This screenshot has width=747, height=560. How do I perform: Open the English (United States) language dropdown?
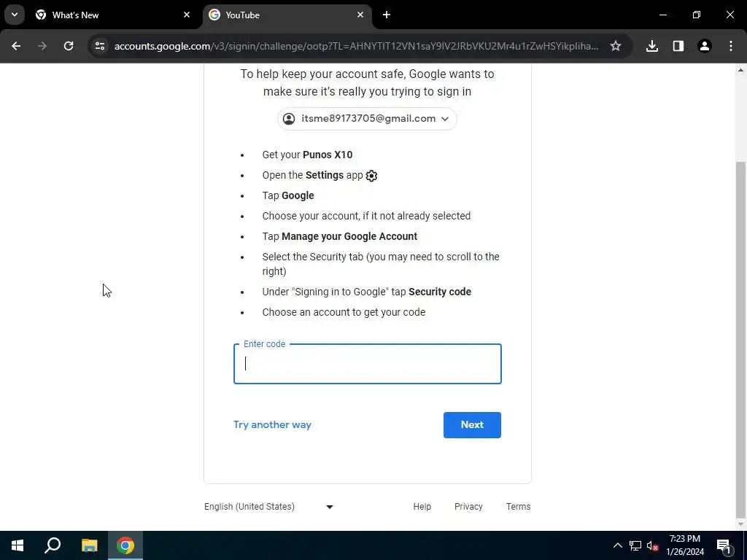pyautogui.click(x=269, y=507)
